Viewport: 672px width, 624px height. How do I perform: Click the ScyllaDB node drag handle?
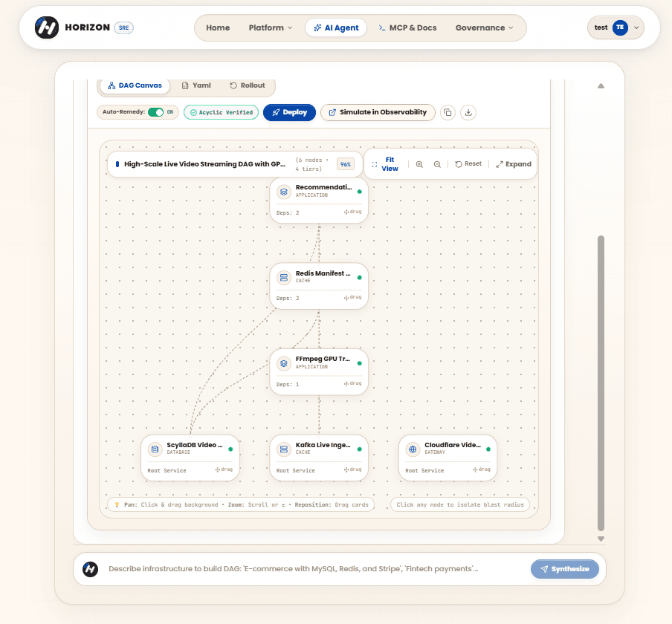tap(224, 469)
